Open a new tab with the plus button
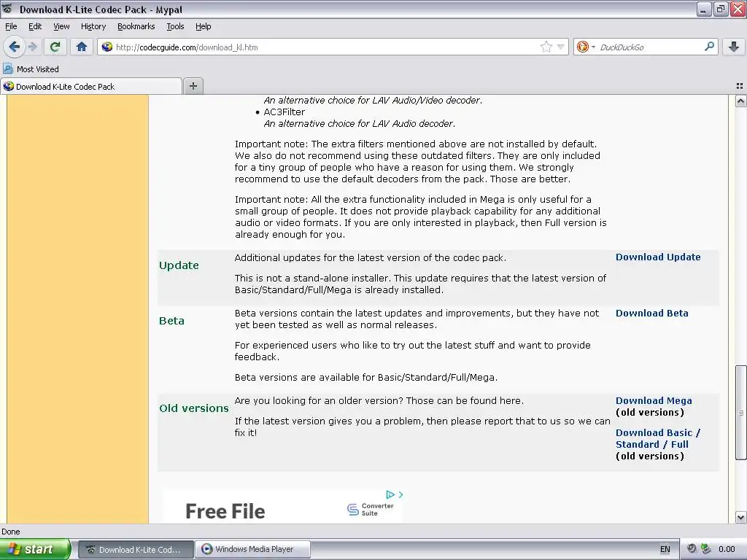This screenshot has width=747, height=560. (x=193, y=86)
